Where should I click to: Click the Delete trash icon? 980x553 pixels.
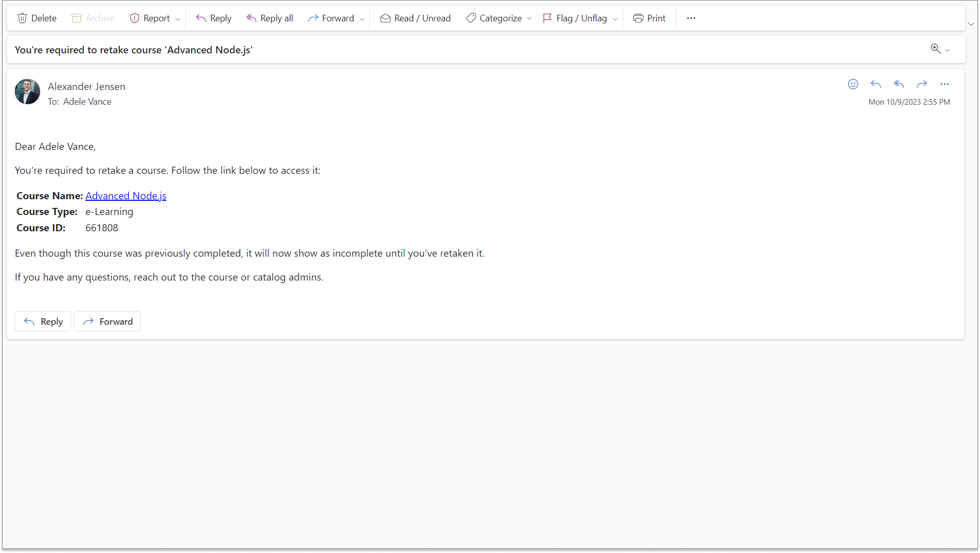(x=22, y=18)
